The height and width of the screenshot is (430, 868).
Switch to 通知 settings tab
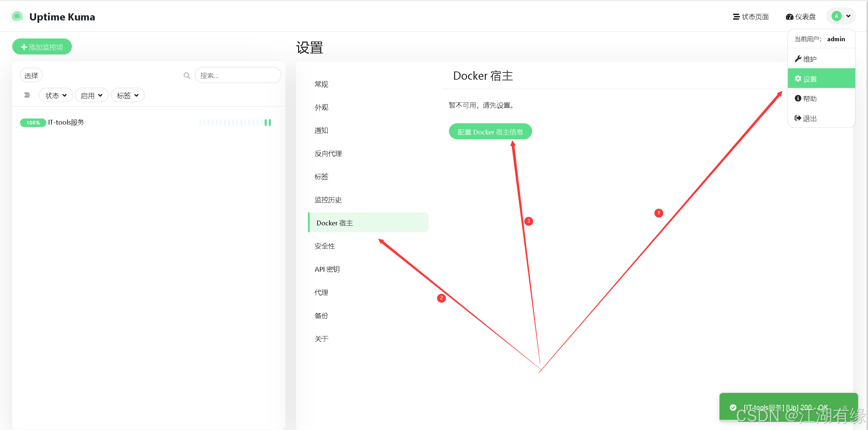(321, 130)
